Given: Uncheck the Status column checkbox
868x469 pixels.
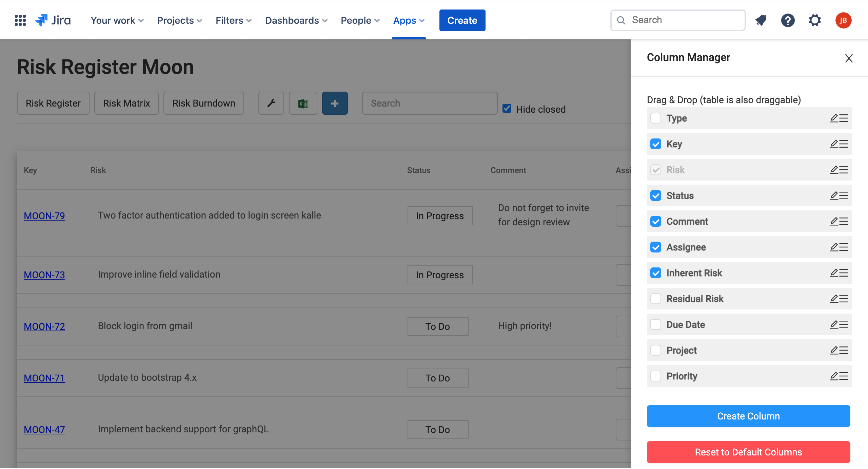Looking at the screenshot, I should [x=656, y=195].
